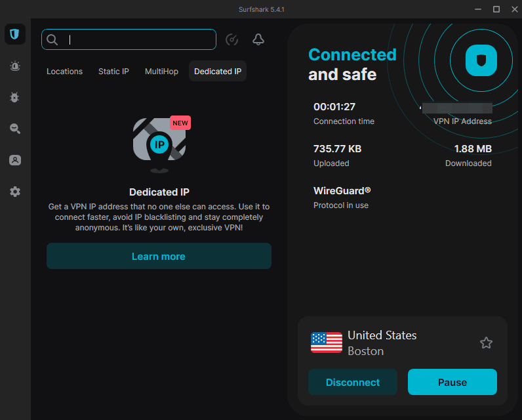The width and height of the screenshot is (522, 420).
Task: Click the WireGuard protocol label
Action: (x=342, y=191)
